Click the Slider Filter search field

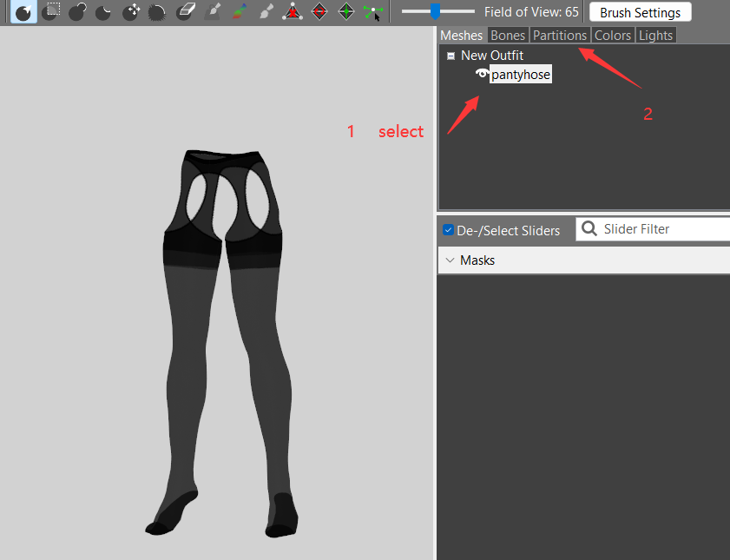652,229
